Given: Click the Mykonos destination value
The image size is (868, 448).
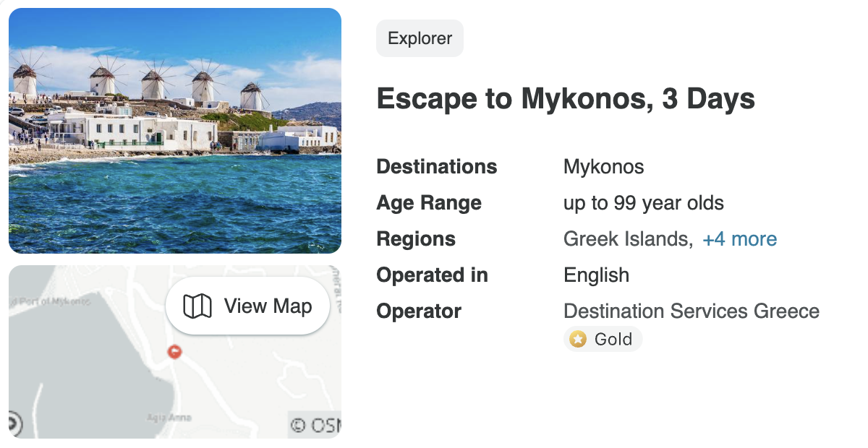Looking at the screenshot, I should point(603,167).
